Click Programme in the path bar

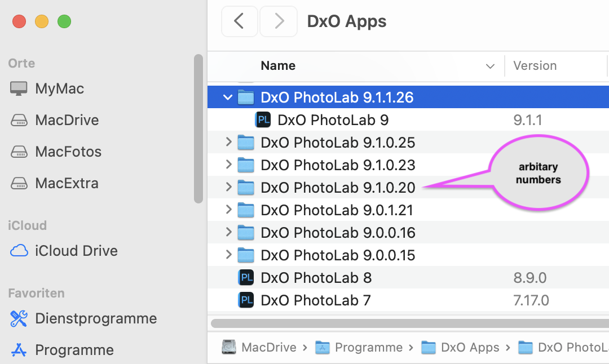(x=368, y=348)
